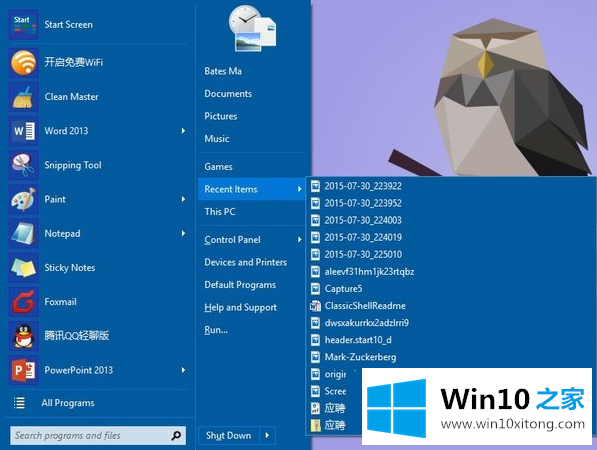Open Clean Master broom icon
Viewport: 597px width, 450px height.
tap(24, 97)
